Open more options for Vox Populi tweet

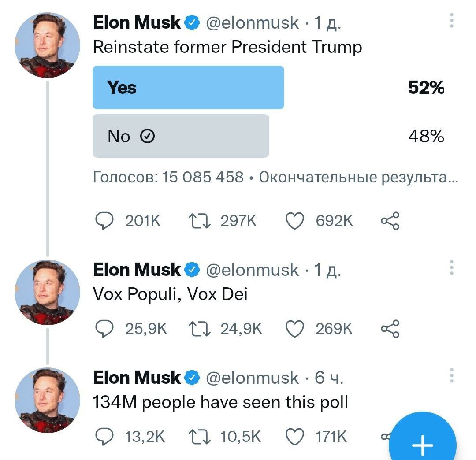tap(451, 268)
